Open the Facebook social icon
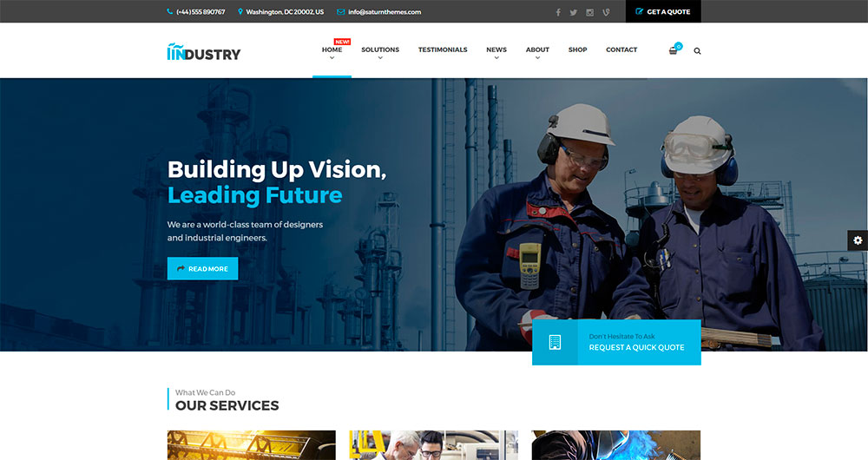The image size is (868, 460). pyautogui.click(x=558, y=12)
